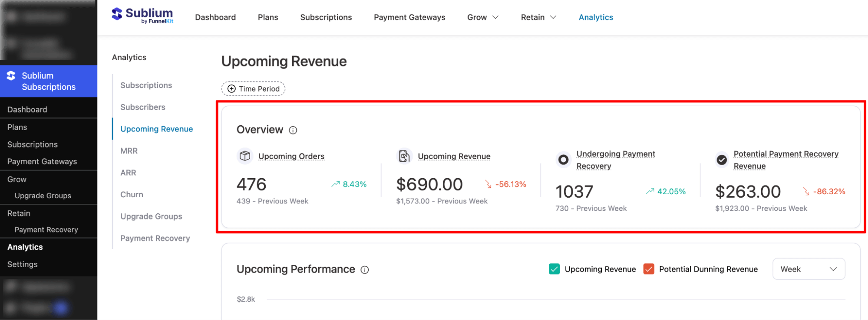Click the Undergoing Payment Recovery circle icon

563,160
